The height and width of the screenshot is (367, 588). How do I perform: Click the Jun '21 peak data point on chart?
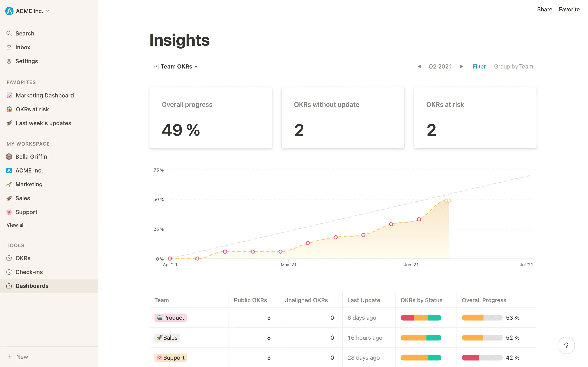448,201
